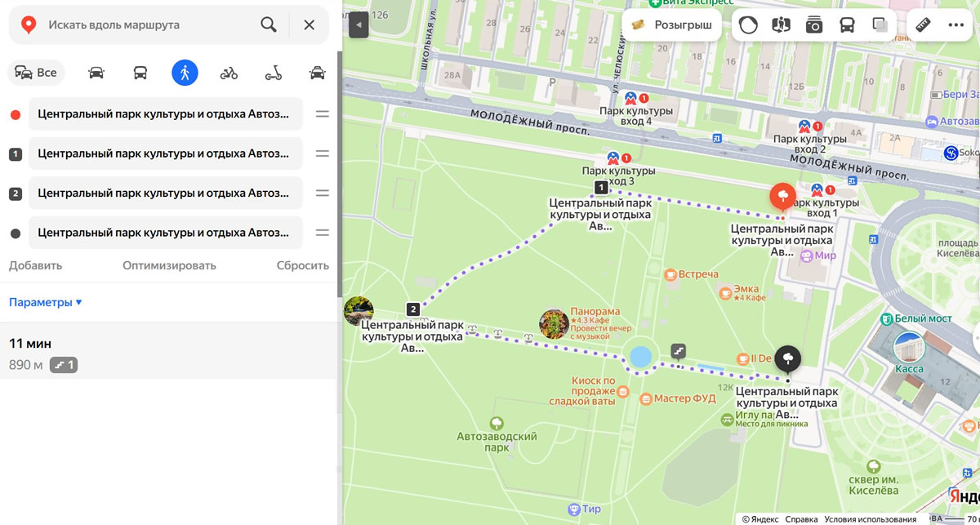Open the ruler distance measurement tool
Viewport: 980px width, 525px height.
[924, 24]
